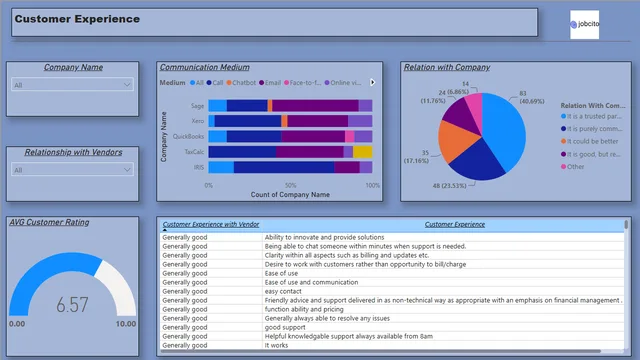Select 'Generally always able to resolve any issues' row

coord(392,318)
